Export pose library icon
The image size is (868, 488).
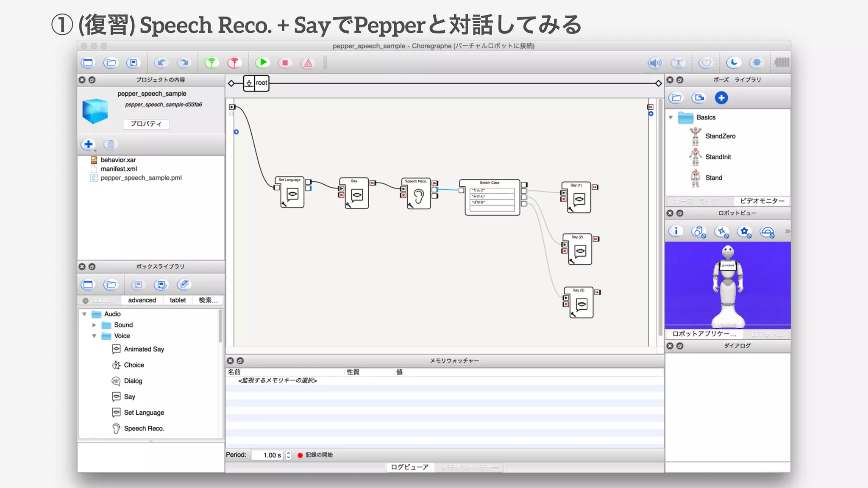(698, 98)
